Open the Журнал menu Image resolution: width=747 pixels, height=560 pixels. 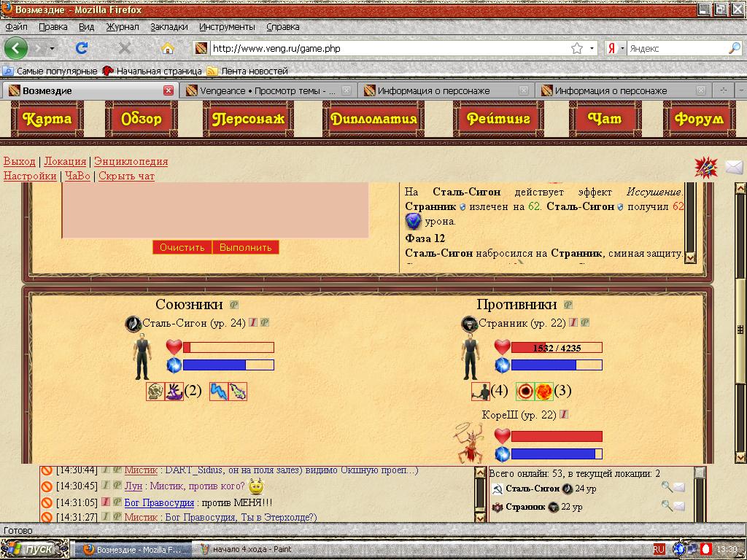click(123, 27)
